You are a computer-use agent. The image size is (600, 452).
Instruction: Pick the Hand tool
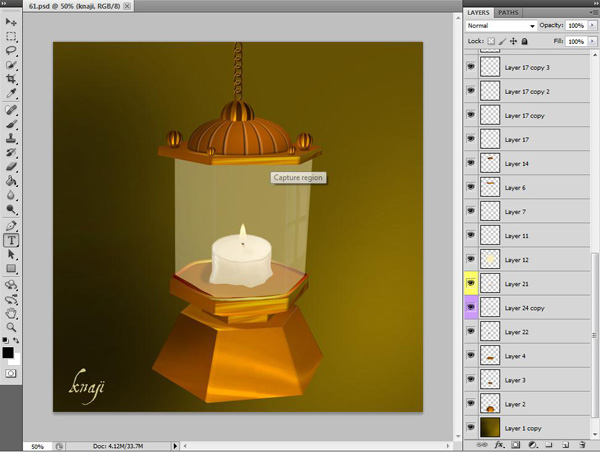coord(11,312)
